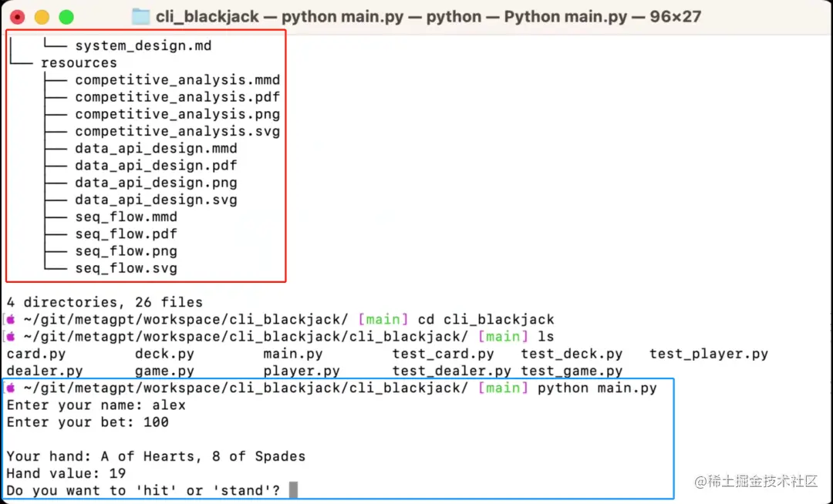Click the yellow minimize window button
Viewport: 833px width, 504px height.
click(x=42, y=17)
